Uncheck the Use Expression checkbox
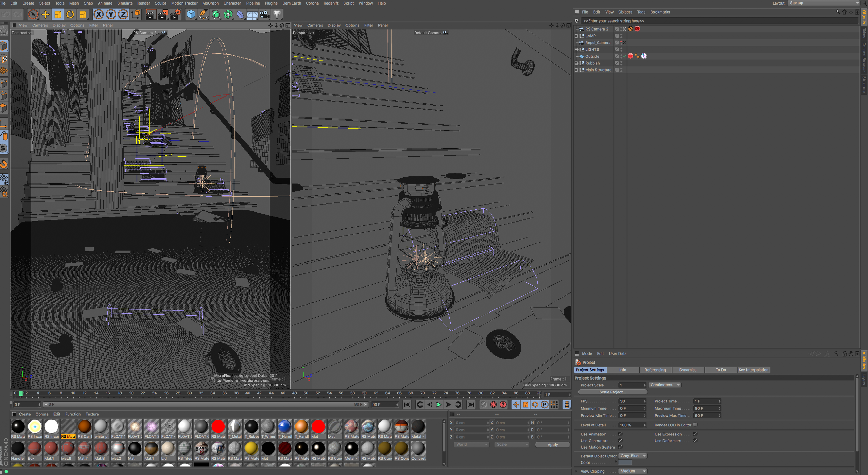Image resolution: width=868 pixels, height=475 pixels. (695, 434)
